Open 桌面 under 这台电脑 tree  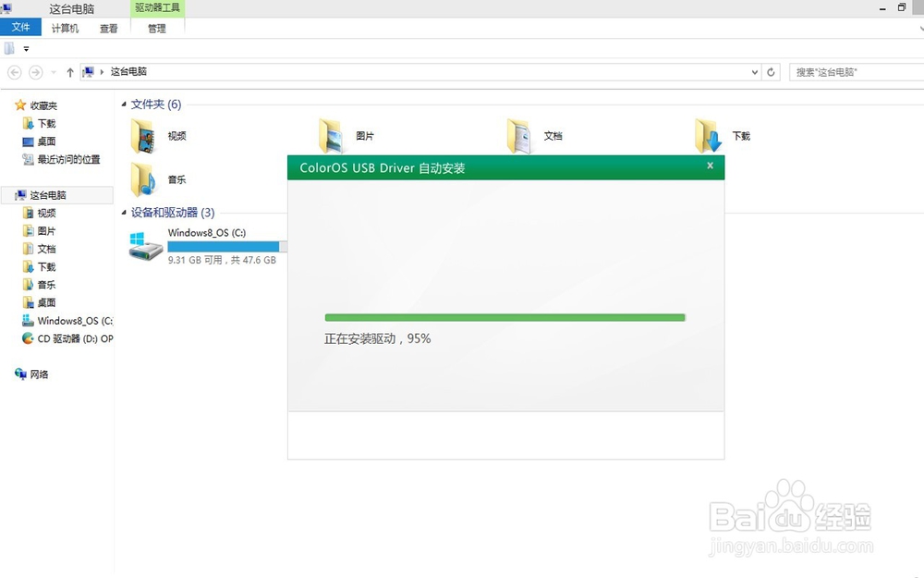pyautogui.click(x=46, y=302)
